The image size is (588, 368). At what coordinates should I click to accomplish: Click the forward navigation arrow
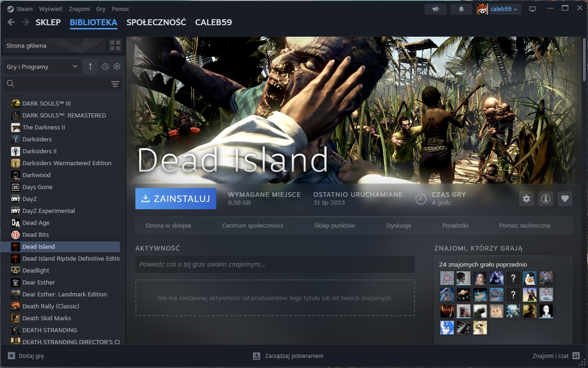point(26,22)
